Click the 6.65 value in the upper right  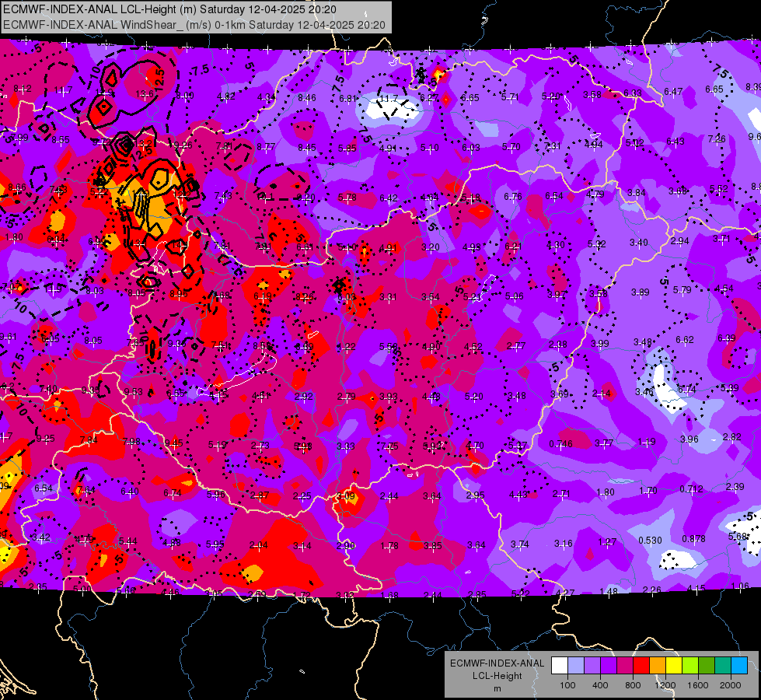click(714, 89)
